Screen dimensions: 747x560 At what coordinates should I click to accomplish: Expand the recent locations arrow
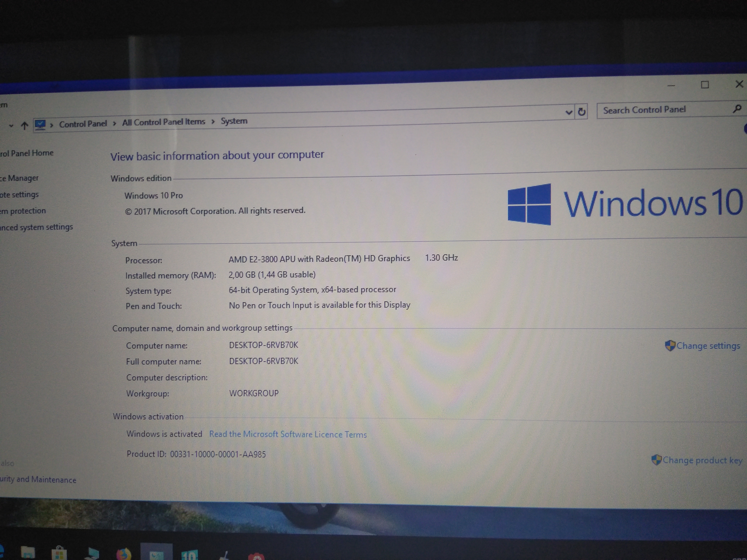(x=11, y=126)
